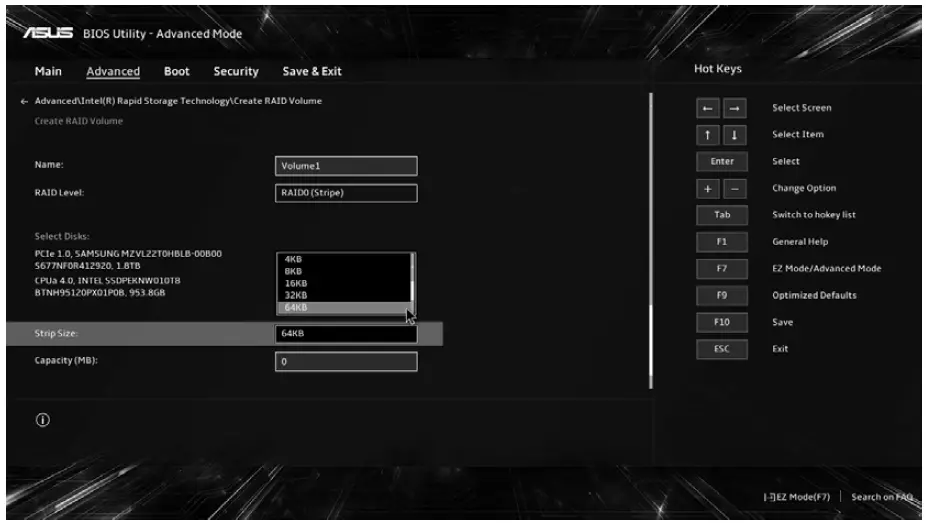The width and height of the screenshot is (926, 523).
Task: Click the ESC Exit key
Action: pos(722,349)
